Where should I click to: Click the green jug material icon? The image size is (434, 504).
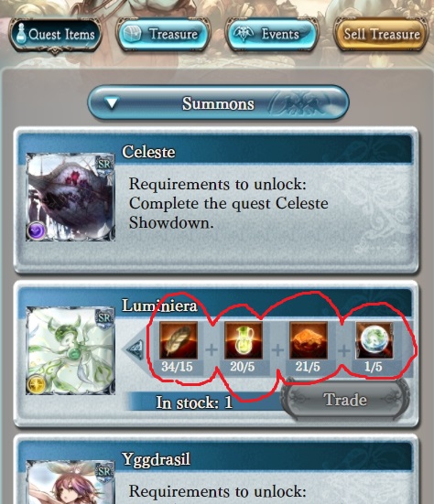(244, 340)
